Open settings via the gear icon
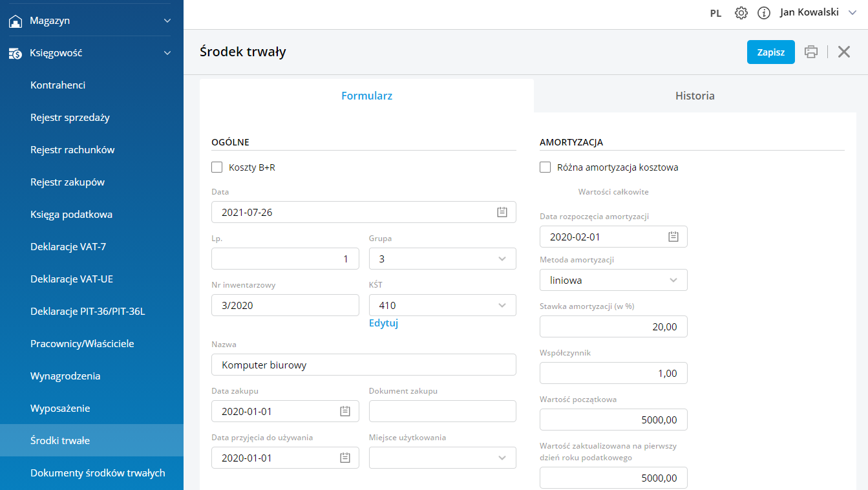This screenshot has width=868, height=490. tap(741, 13)
